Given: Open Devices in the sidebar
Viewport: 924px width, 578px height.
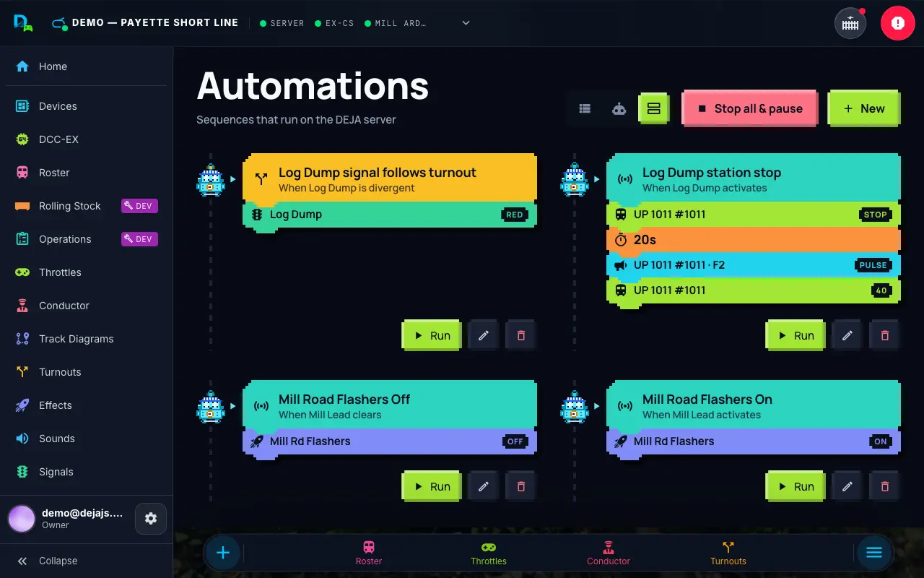Looking at the screenshot, I should [87, 106].
